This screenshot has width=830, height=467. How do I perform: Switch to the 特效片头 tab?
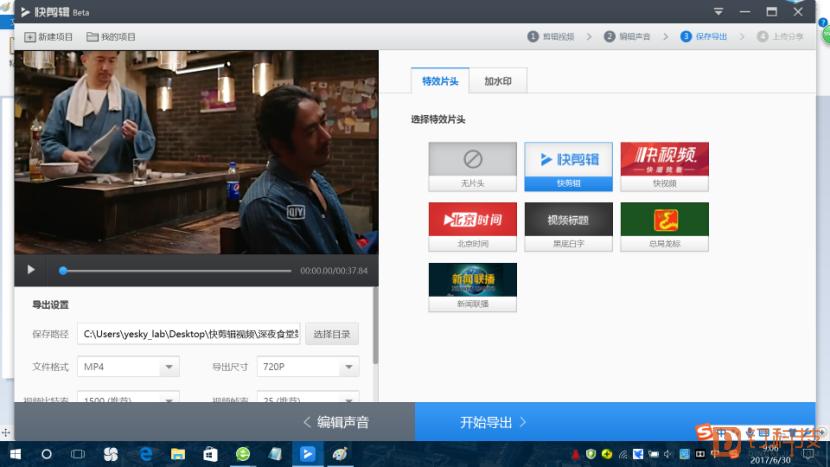pyautogui.click(x=440, y=81)
